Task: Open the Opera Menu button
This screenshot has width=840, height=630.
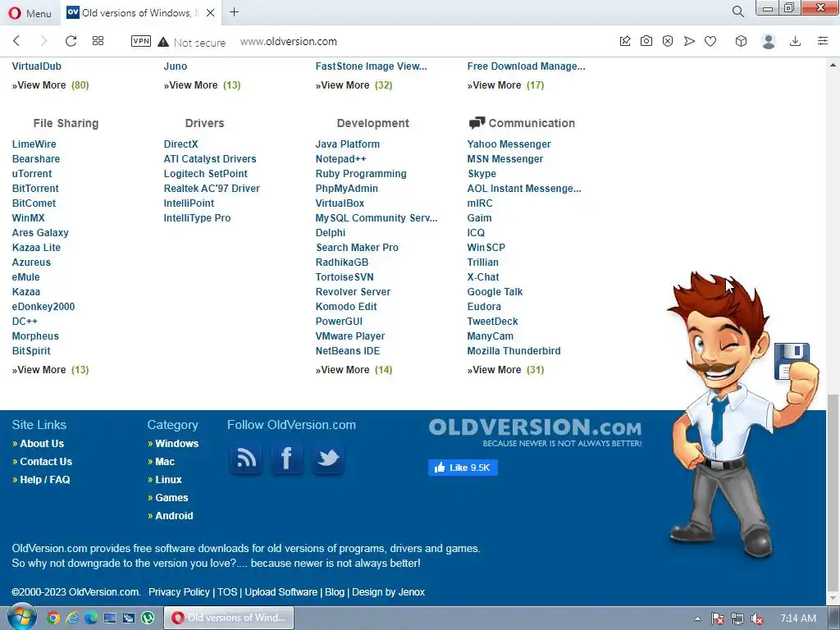Action: tap(30, 13)
